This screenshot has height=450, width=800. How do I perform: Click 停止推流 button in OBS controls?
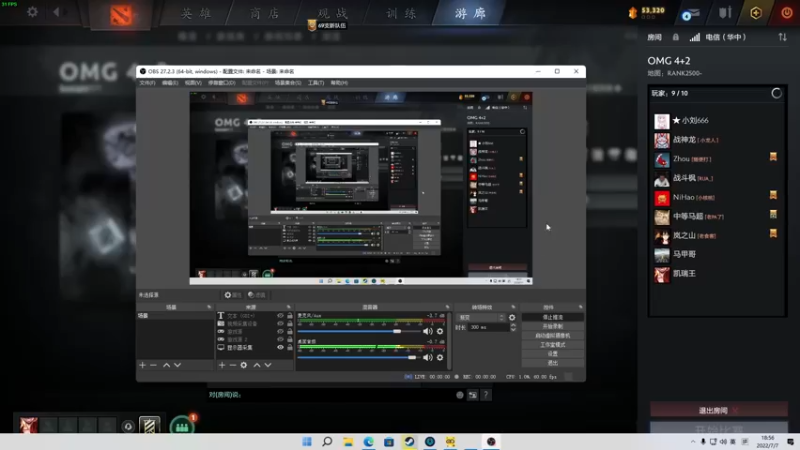click(553, 317)
